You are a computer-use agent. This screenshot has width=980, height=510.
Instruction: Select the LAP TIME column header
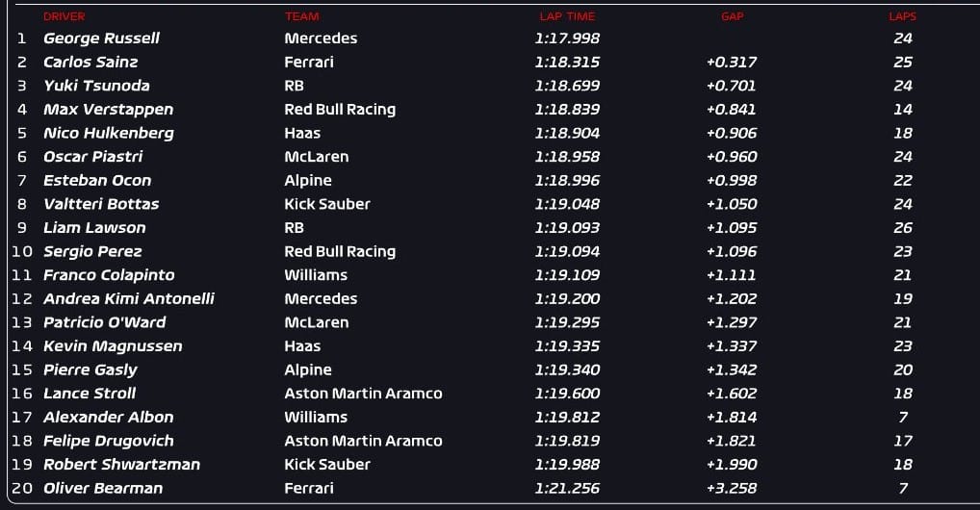click(568, 16)
